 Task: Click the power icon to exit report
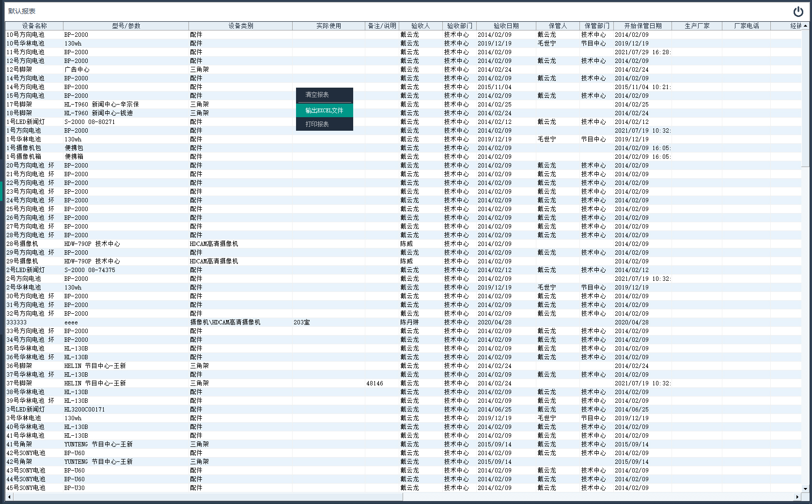[798, 12]
